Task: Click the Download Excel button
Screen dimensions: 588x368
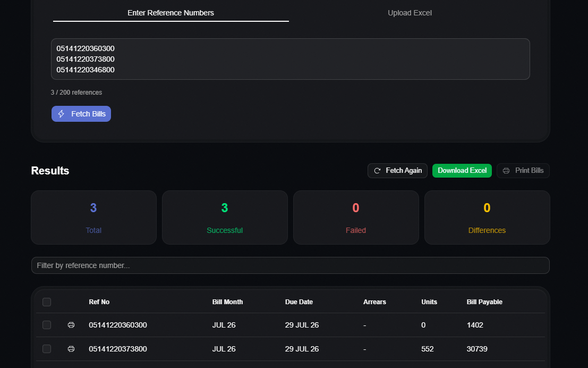Action: pyautogui.click(x=462, y=171)
